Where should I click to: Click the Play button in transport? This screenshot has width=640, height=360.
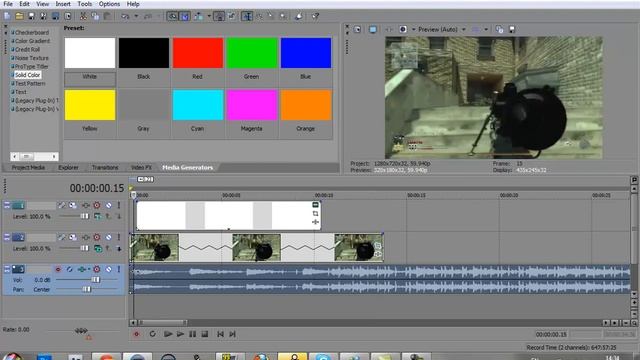click(180, 334)
